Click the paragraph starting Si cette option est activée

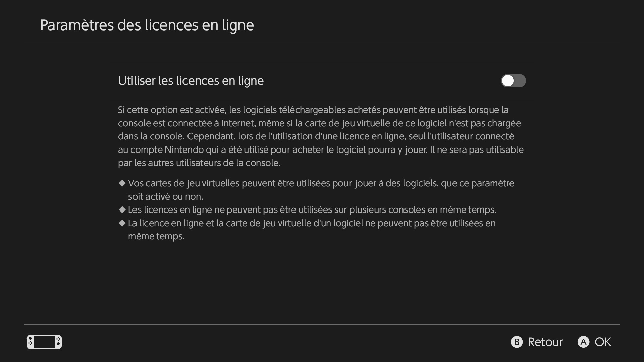[321, 136]
